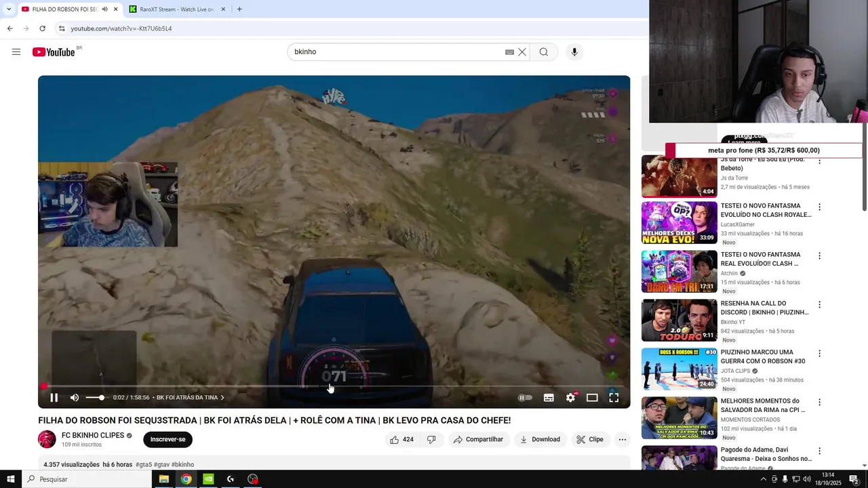868x488 pixels.
Task: Open the FC BKINHO CLIPES channel name
Action: coord(93,435)
